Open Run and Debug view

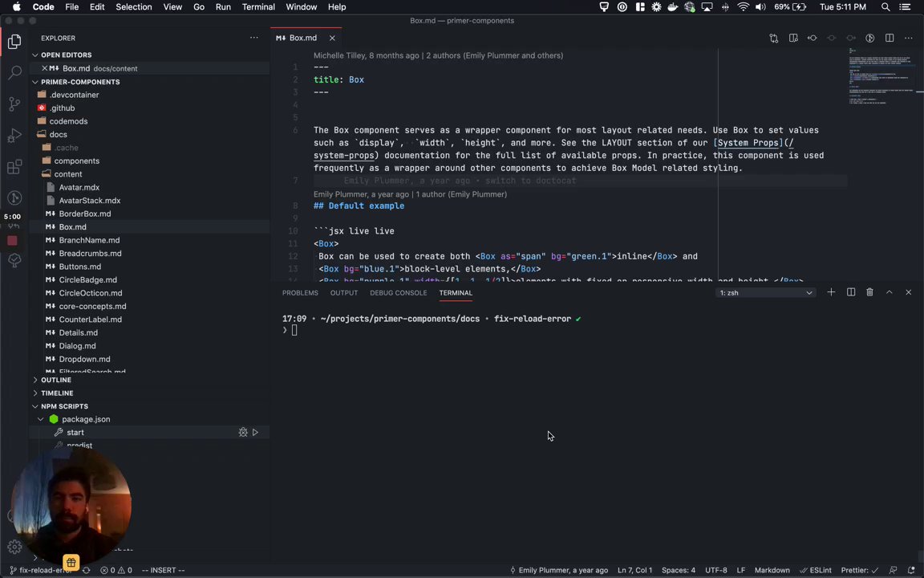[14, 136]
